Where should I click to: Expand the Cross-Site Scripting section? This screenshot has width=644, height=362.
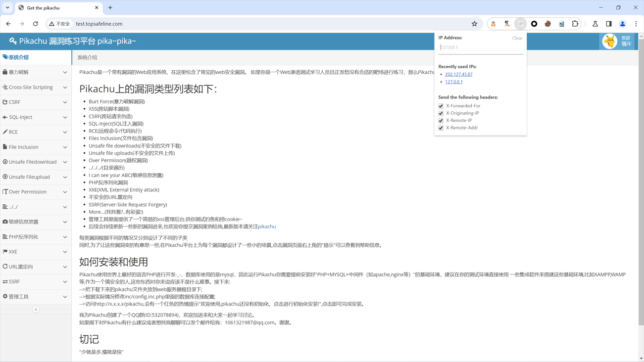coord(35,87)
